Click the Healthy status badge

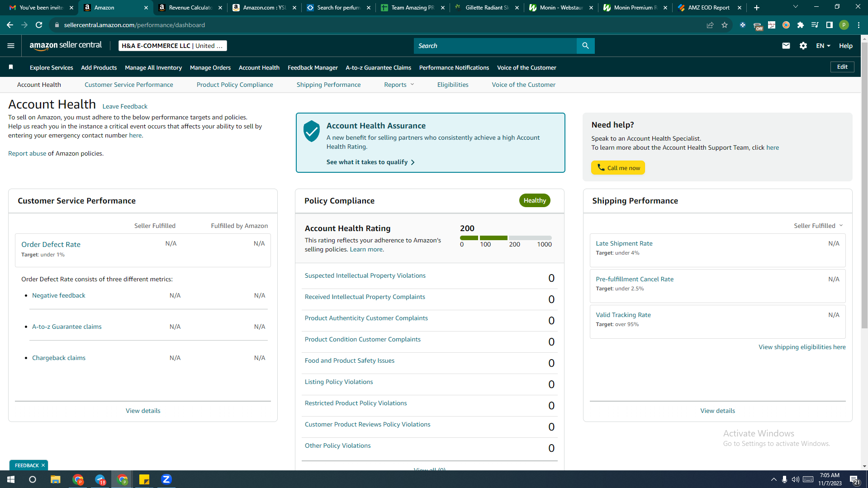[535, 200]
